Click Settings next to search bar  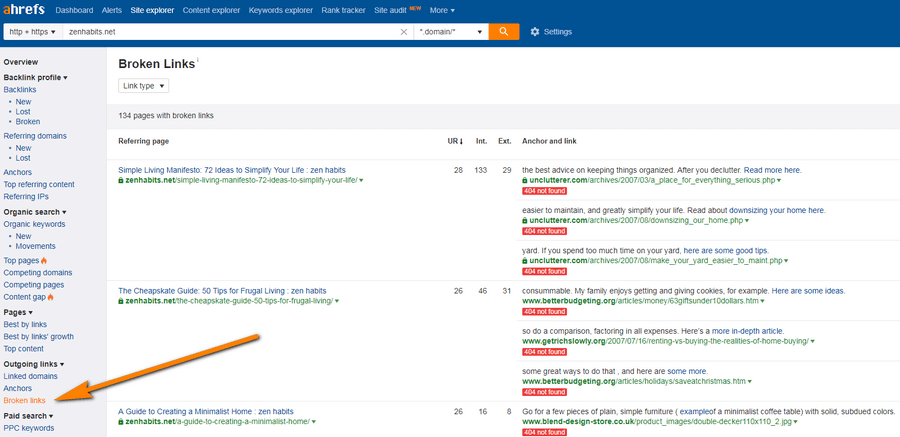(557, 32)
